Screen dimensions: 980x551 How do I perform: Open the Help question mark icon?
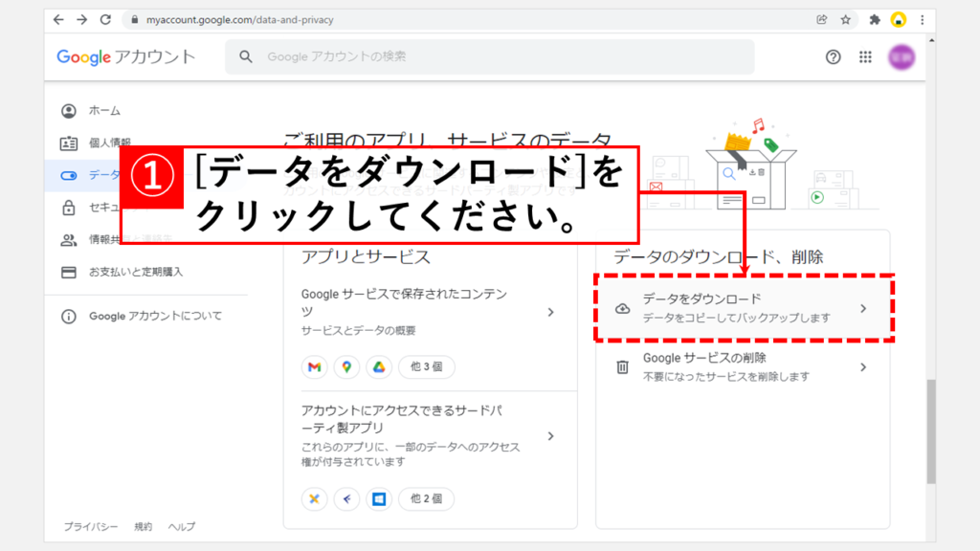click(833, 57)
